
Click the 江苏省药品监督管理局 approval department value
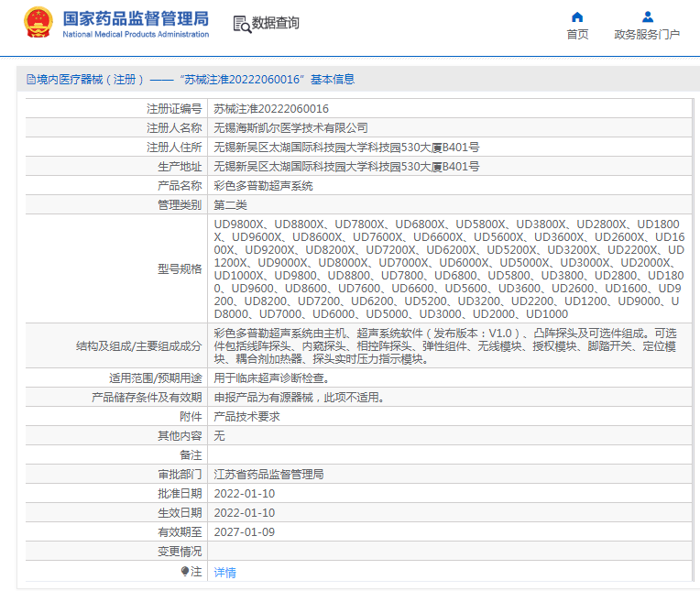pyautogui.click(x=268, y=474)
